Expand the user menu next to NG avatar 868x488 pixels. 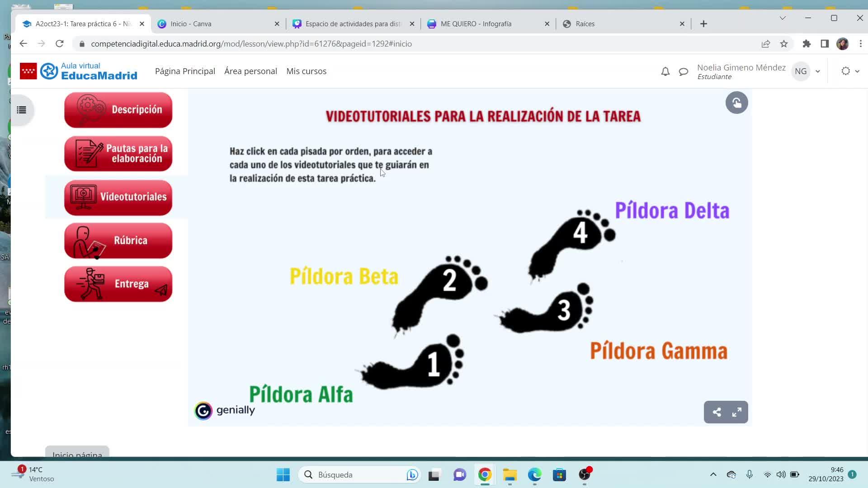(817, 71)
